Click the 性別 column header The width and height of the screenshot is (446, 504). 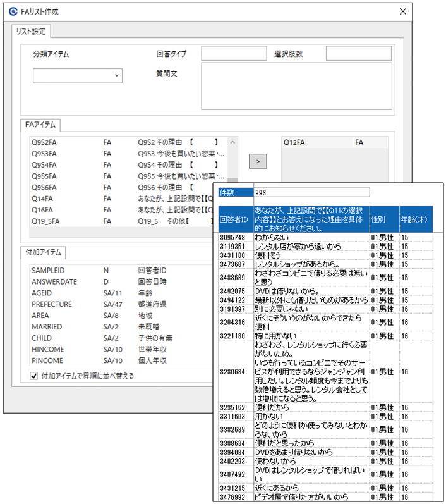tap(384, 219)
